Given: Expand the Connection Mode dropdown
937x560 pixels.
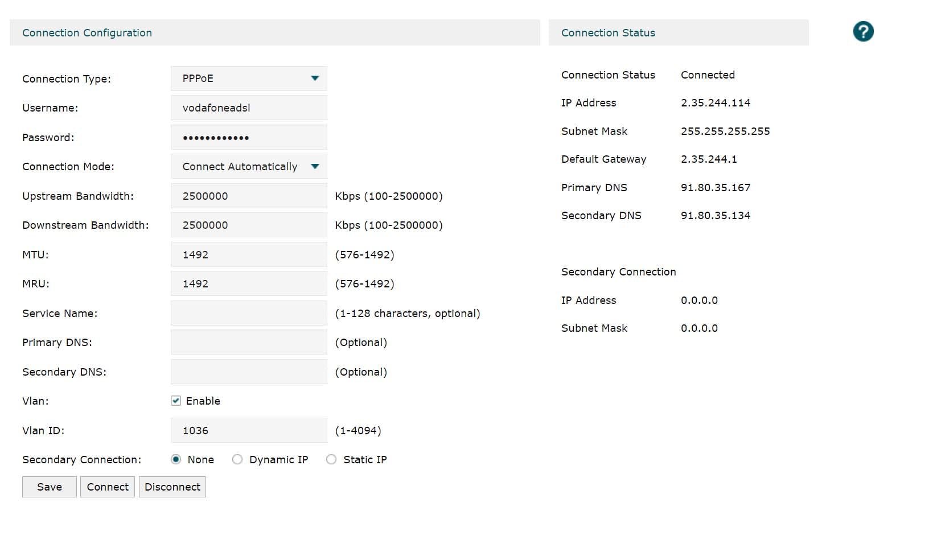Looking at the screenshot, I should point(249,167).
